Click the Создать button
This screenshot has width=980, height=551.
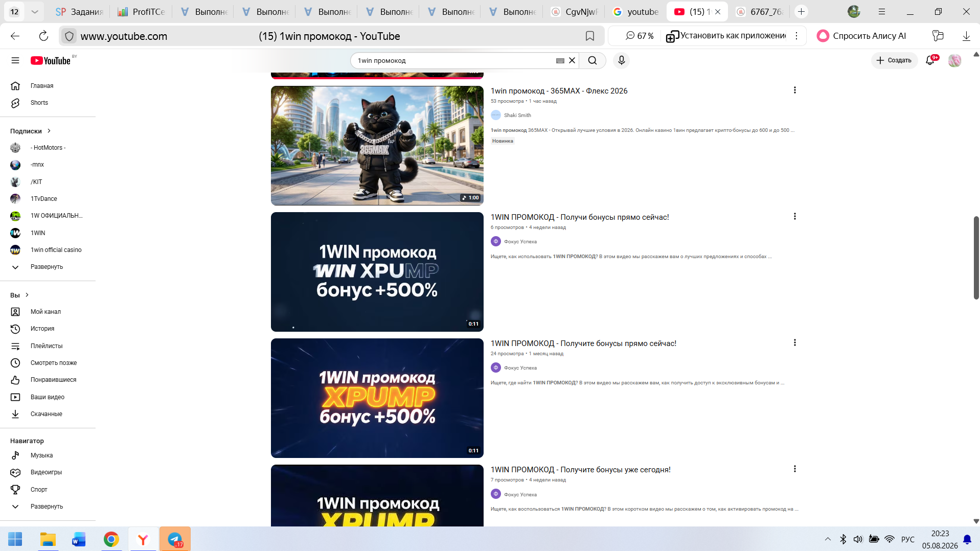click(x=894, y=60)
